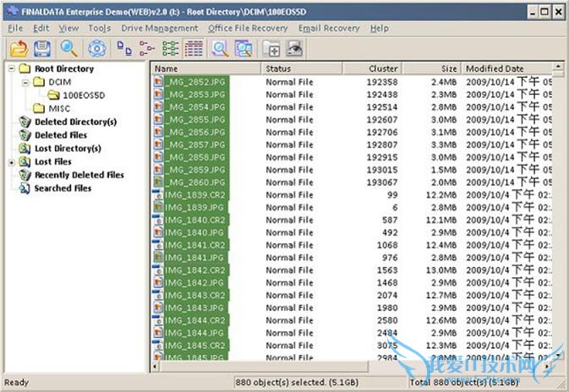The width and height of the screenshot is (569, 392).
Task: Switch to large icons view
Action: click(x=124, y=48)
